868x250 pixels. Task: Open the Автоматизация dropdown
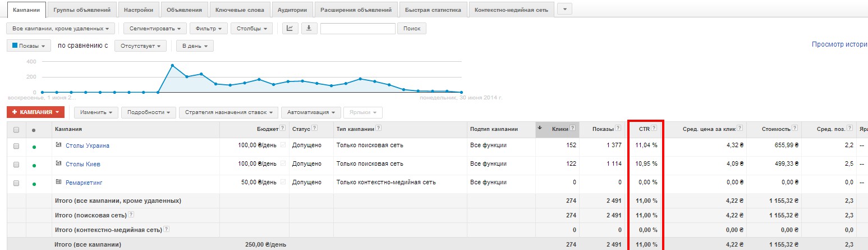pyautogui.click(x=311, y=112)
